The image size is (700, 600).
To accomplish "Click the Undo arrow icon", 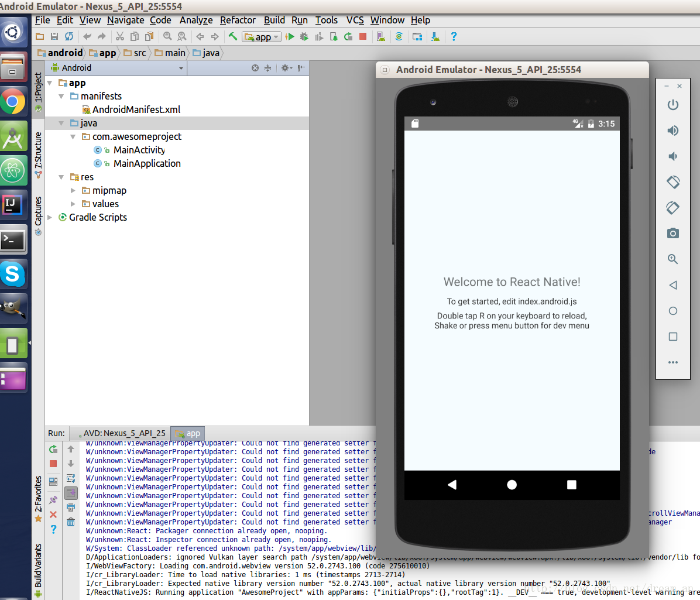I will (88, 37).
